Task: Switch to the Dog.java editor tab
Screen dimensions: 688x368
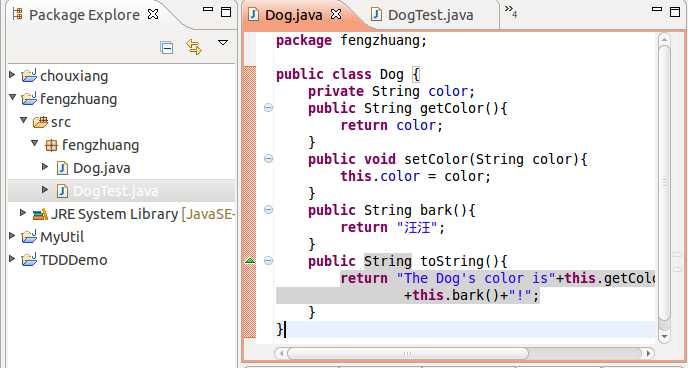Action: tap(294, 15)
